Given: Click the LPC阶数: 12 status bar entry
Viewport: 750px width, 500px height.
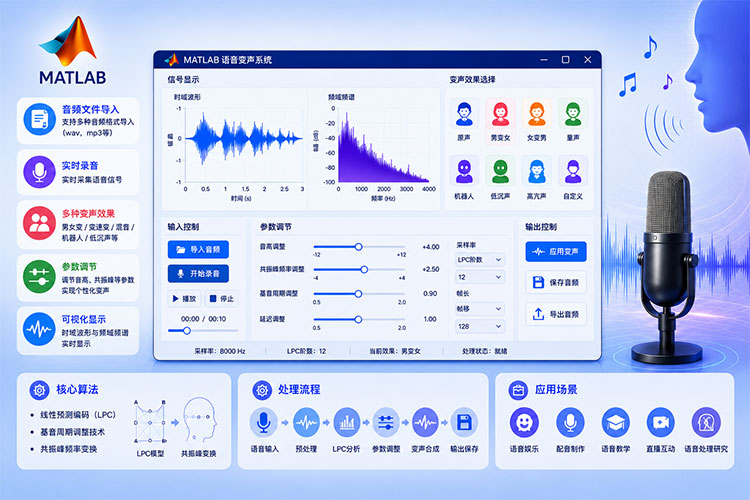Looking at the screenshot, I should [x=307, y=351].
